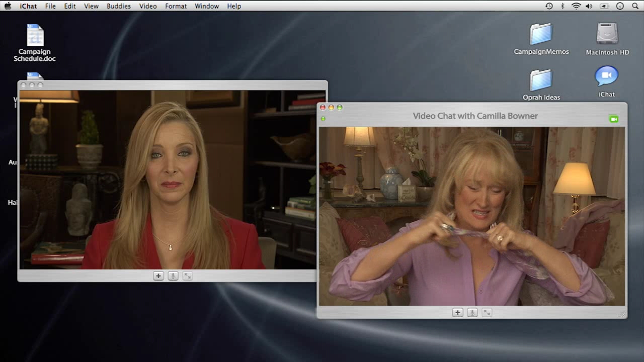Click the volume speaker icon

589,6
